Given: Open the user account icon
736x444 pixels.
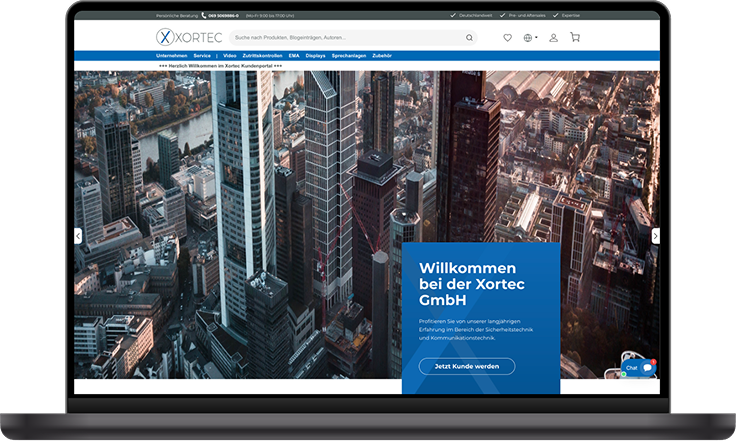Looking at the screenshot, I should coord(554,38).
